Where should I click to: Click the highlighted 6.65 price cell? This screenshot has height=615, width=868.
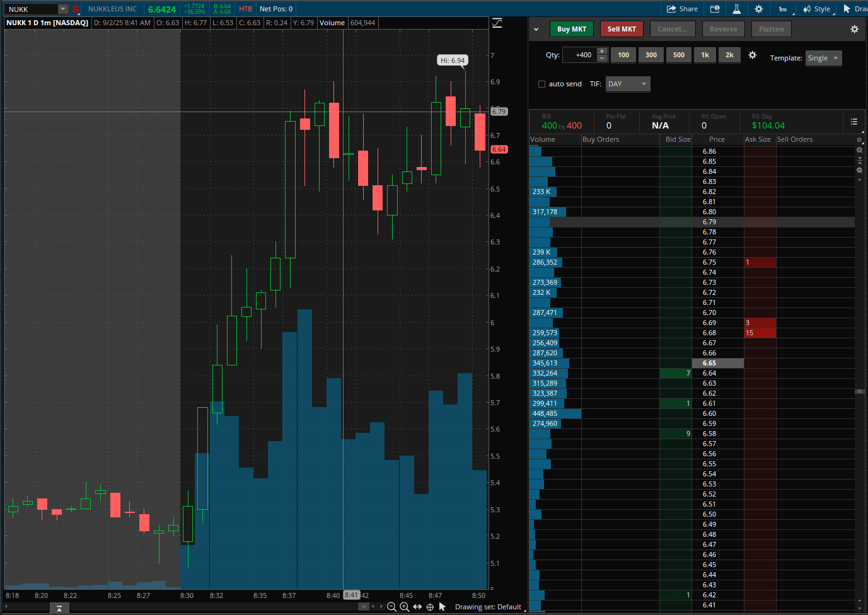[x=718, y=363]
